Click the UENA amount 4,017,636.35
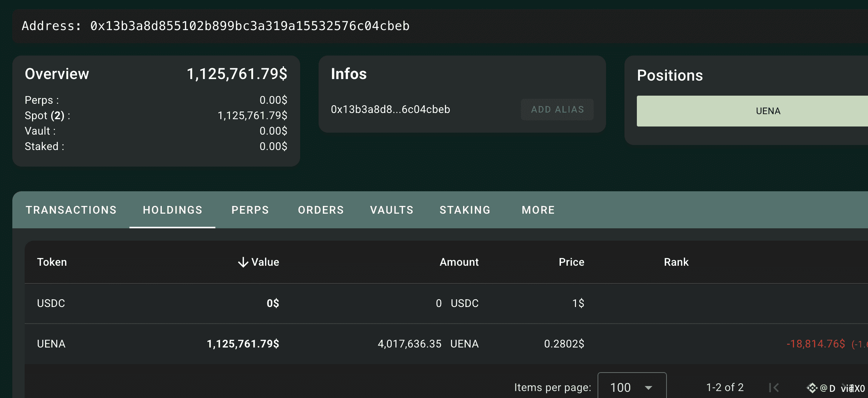Screen dimensions: 868x398 tap(410, 344)
